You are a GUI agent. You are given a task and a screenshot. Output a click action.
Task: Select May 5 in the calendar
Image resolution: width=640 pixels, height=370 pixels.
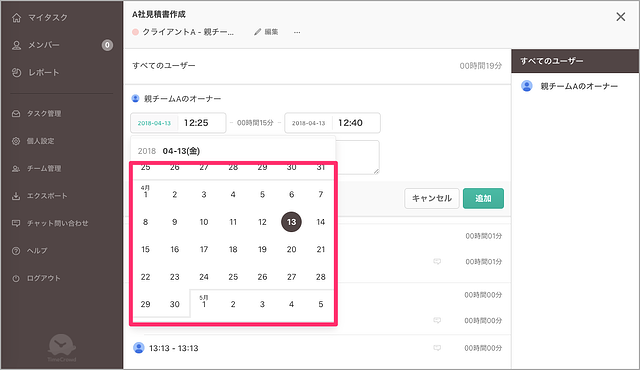[321, 304]
